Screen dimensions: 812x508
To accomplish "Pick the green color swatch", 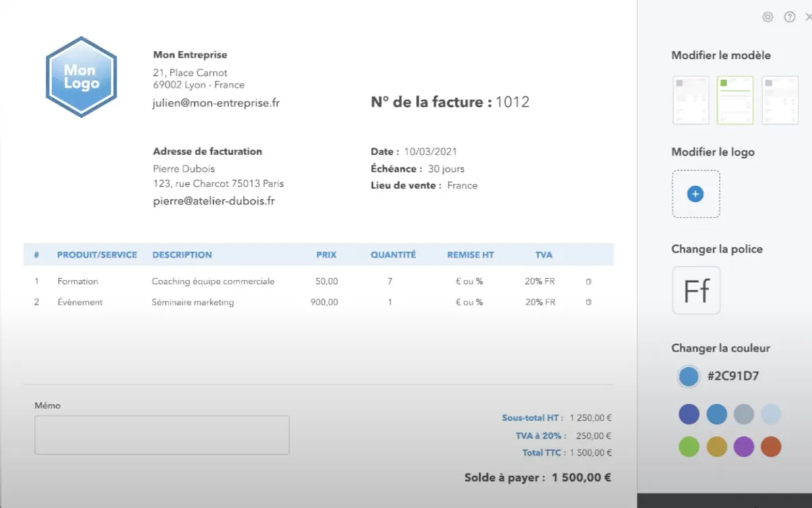I will click(x=689, y=446).
